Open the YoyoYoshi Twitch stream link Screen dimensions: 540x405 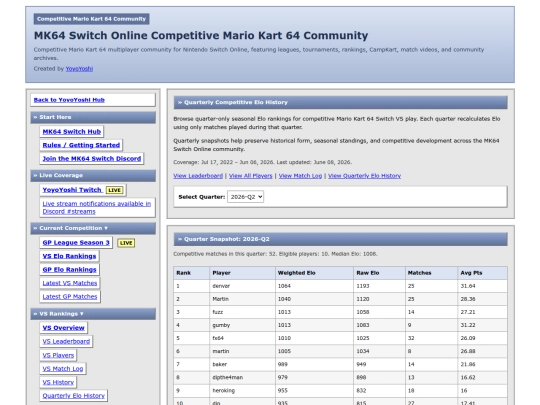(x=72, y=190)
